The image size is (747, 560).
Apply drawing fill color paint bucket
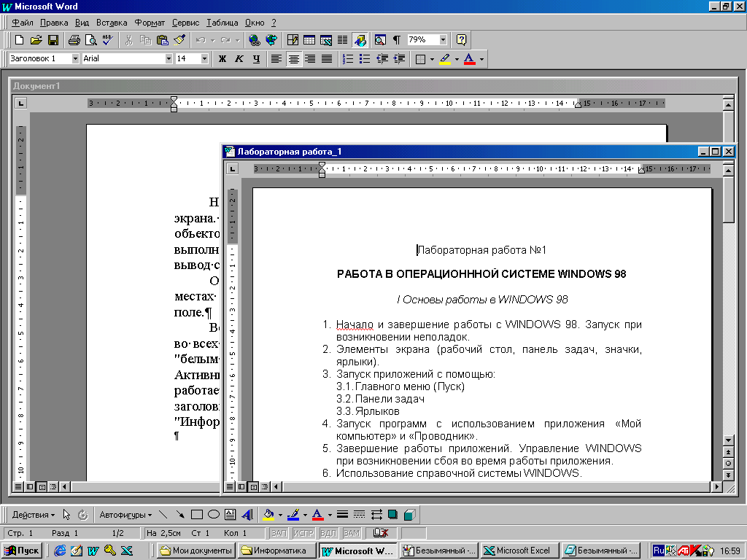click(268, 514)
